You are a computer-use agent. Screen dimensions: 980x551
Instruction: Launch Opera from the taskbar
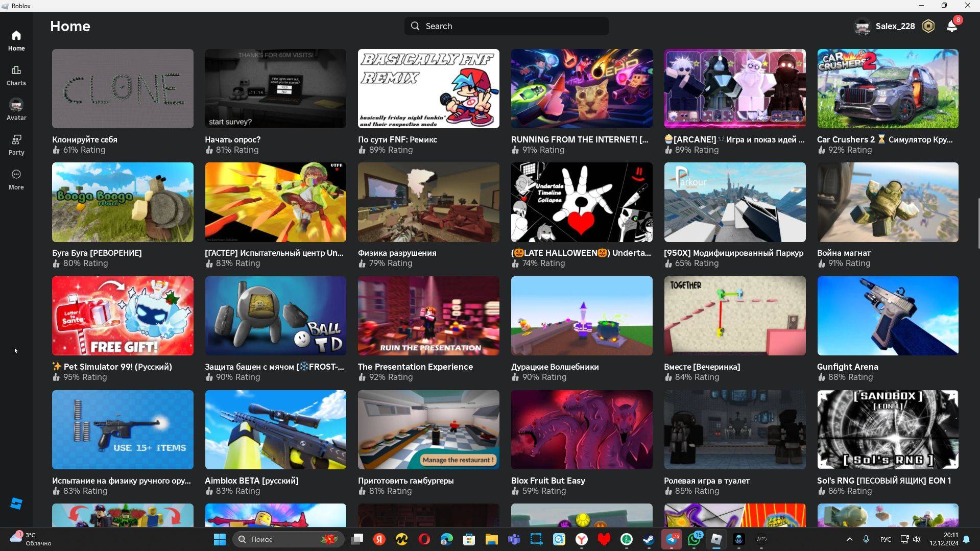point(424,539)
